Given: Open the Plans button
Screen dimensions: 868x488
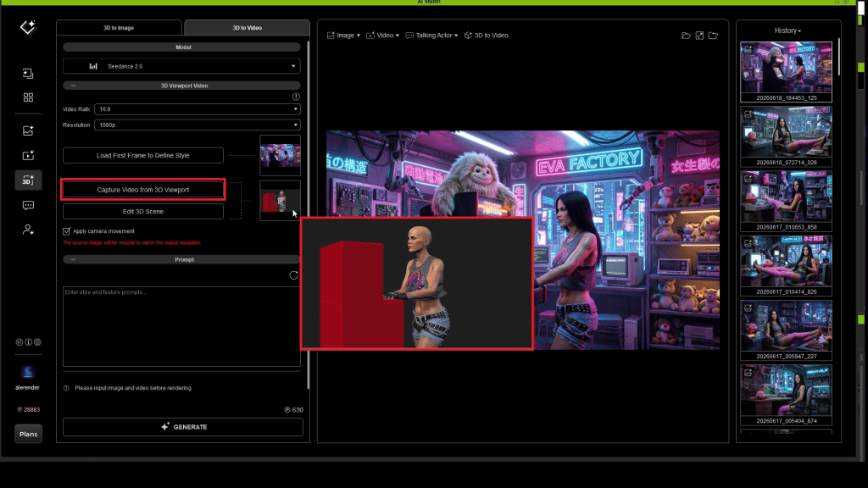Looking at the screenshot, I should [x=28, y=435].
